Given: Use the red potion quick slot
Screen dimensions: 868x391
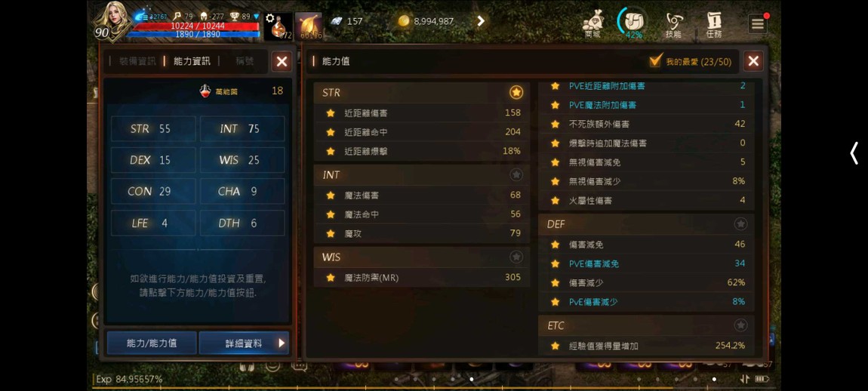Looking at the screenshot, I should 278,26.
